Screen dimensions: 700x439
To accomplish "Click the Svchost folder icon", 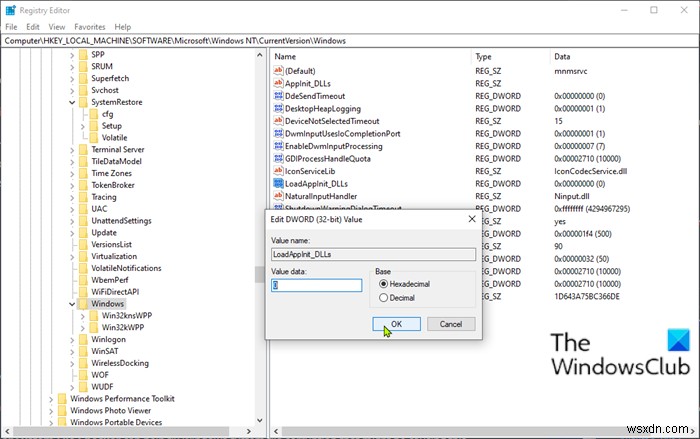I will pos(83,90).
